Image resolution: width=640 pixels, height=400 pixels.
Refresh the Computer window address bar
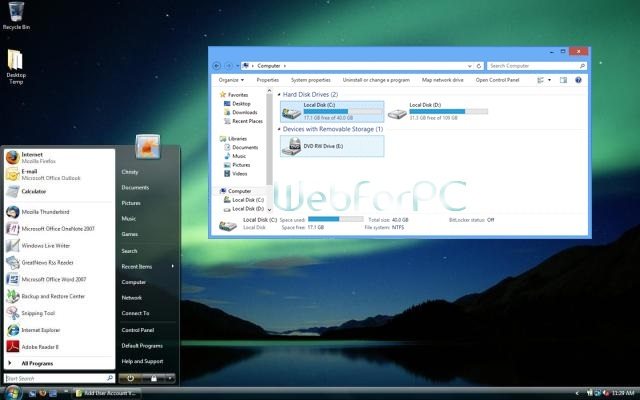pos(479,66)
